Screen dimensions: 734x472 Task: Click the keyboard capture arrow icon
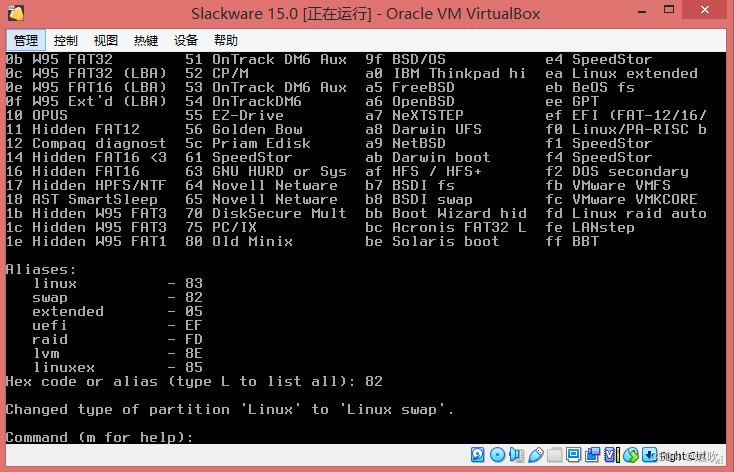pos(649,455)
